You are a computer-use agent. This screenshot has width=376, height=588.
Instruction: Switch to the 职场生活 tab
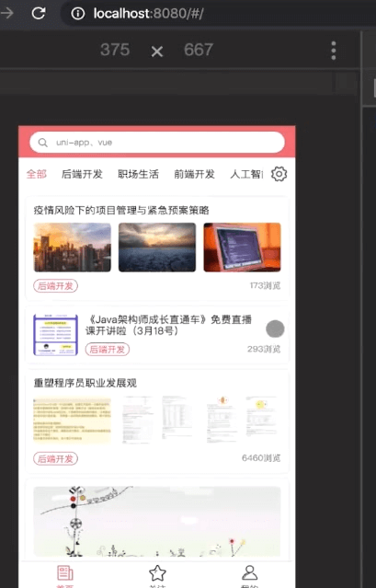click(138, 174)
